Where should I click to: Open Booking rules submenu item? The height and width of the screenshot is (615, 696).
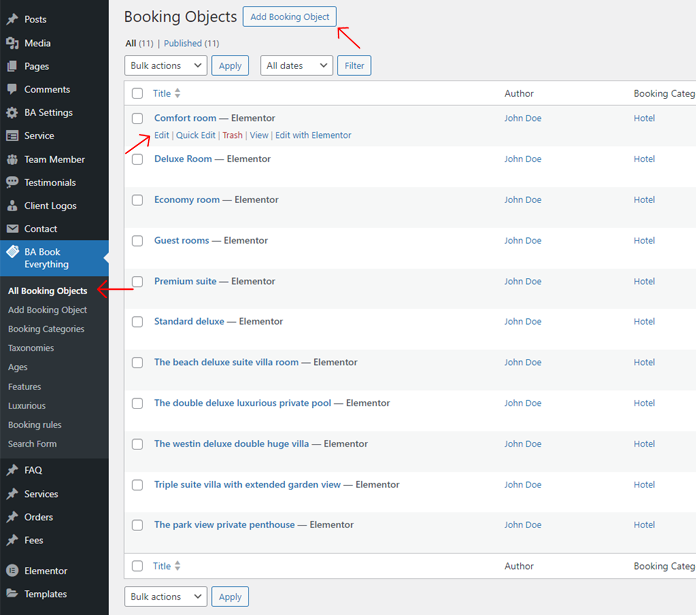35,425
